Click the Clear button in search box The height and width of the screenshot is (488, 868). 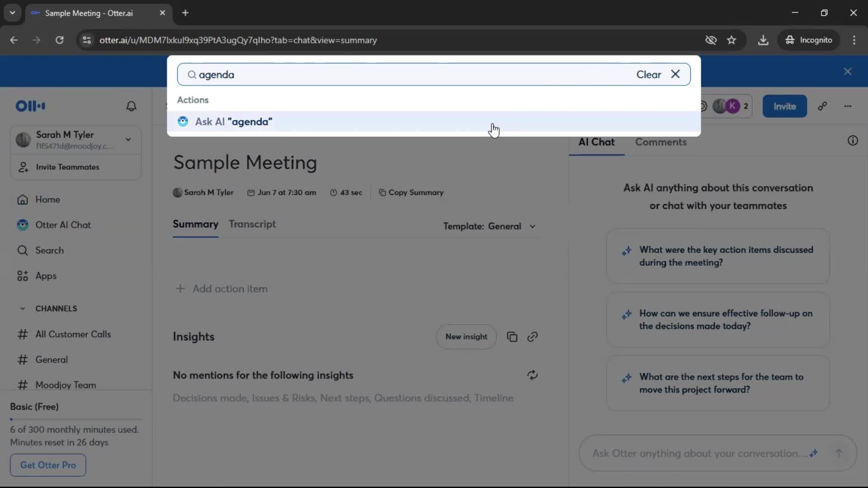(649, 75)
